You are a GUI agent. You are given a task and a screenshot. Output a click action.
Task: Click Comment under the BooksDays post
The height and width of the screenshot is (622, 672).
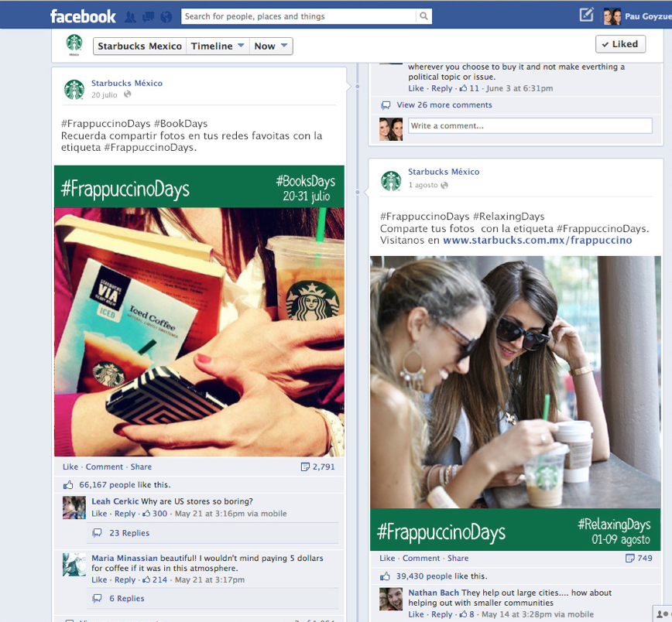tap(105, 466)
